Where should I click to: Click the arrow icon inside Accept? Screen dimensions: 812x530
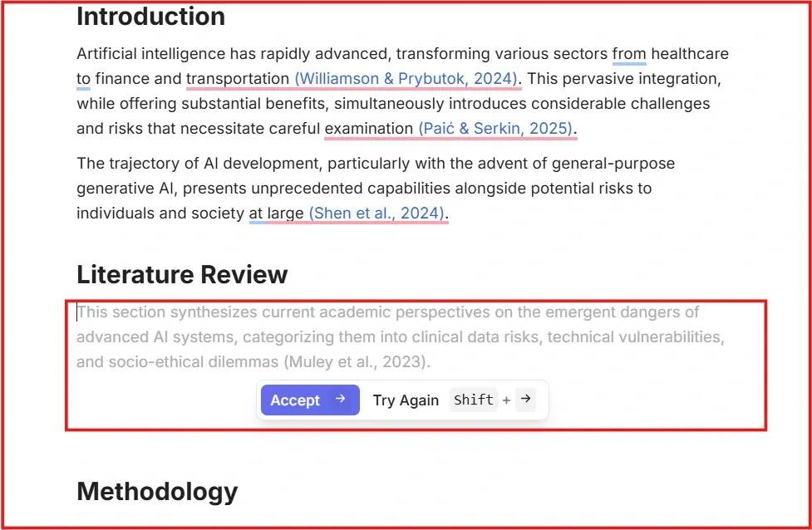340,400
